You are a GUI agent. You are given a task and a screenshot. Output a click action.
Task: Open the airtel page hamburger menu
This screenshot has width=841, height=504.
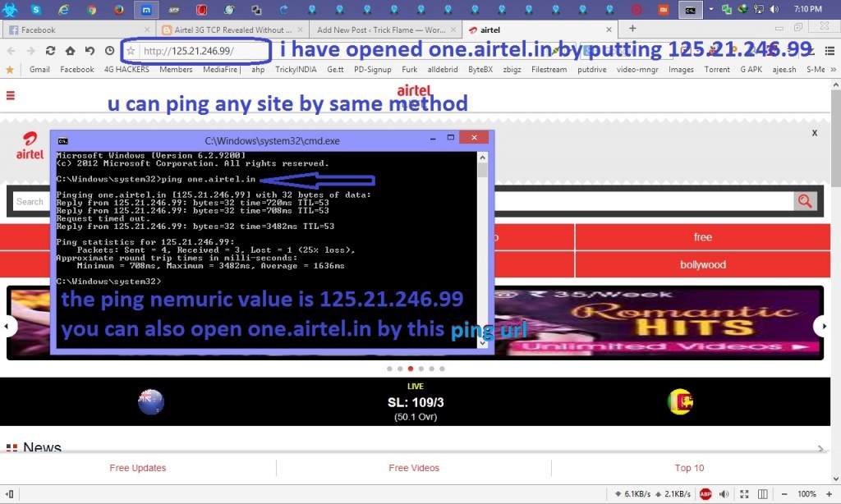coord(10,95)
